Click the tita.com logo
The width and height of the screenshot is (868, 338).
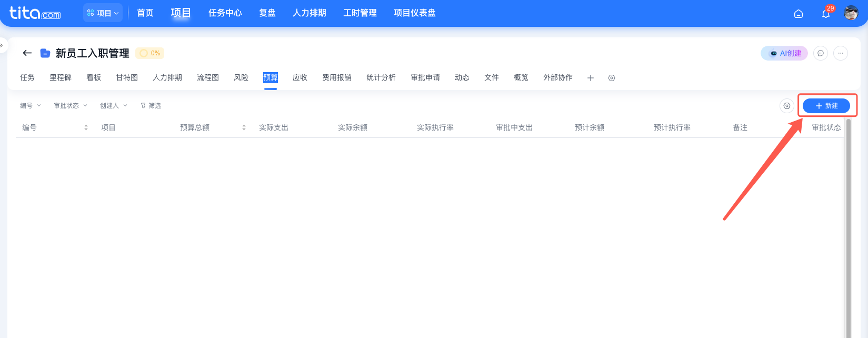pos(35,13)
